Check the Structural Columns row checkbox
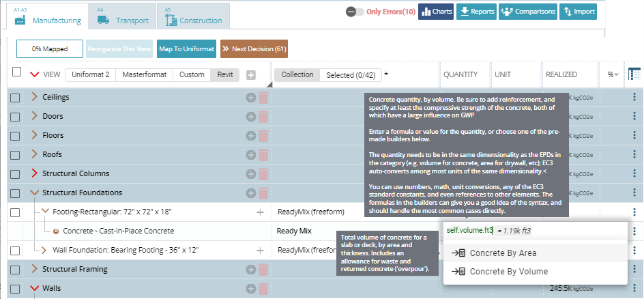 [x=15, y=174]
